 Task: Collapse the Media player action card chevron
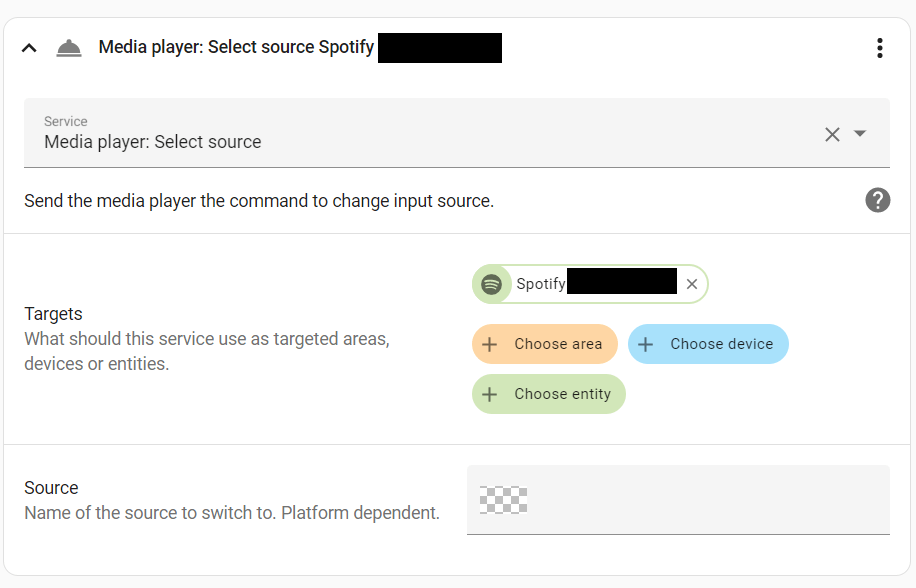(29, 48)
